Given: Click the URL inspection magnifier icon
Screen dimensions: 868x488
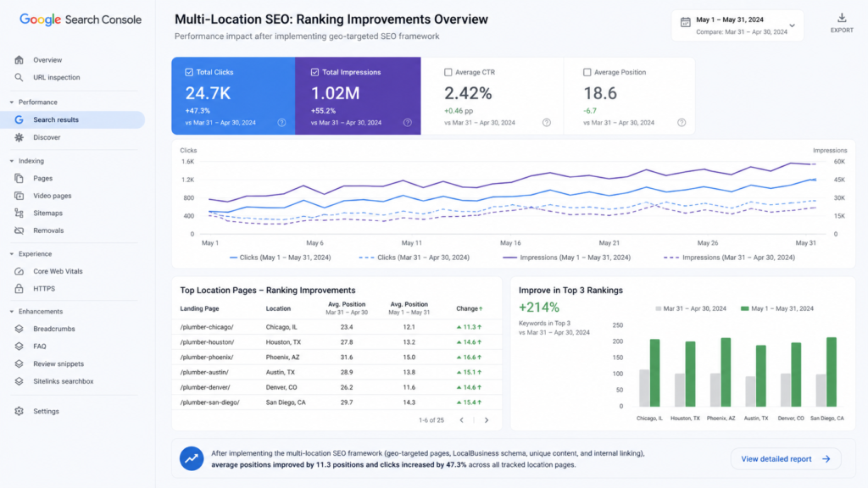Looking at the screenshot, I should click(x=19, y=77).
